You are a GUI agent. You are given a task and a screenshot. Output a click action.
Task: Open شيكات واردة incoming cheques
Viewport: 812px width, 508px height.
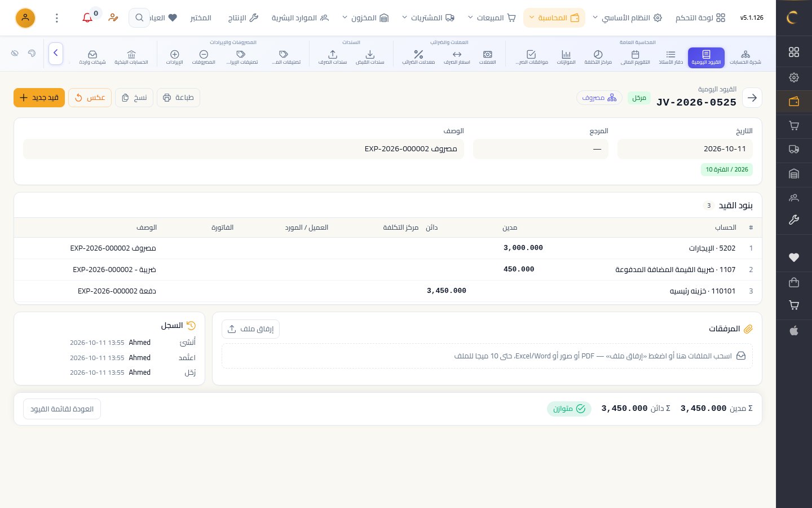click(92, 57)
